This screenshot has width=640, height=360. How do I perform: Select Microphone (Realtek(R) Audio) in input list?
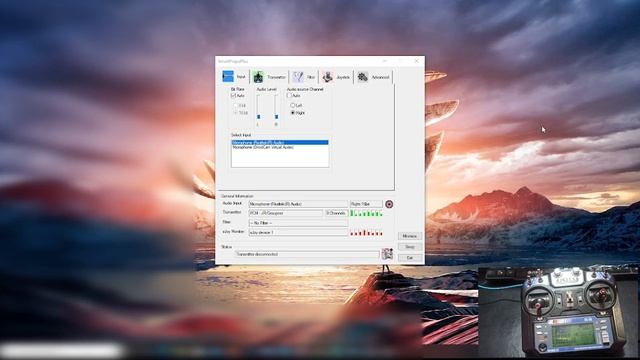click(x=280, y=142)
